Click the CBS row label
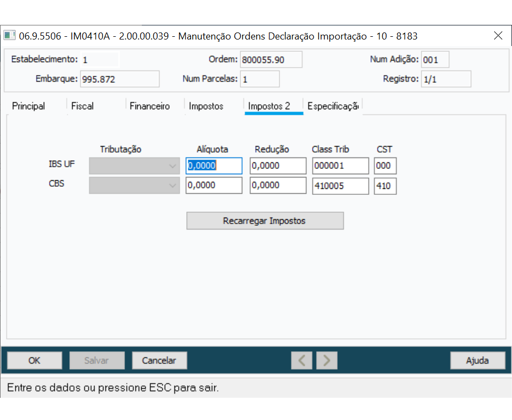Screen dimensions: 512x420 (x=56, y=183)
